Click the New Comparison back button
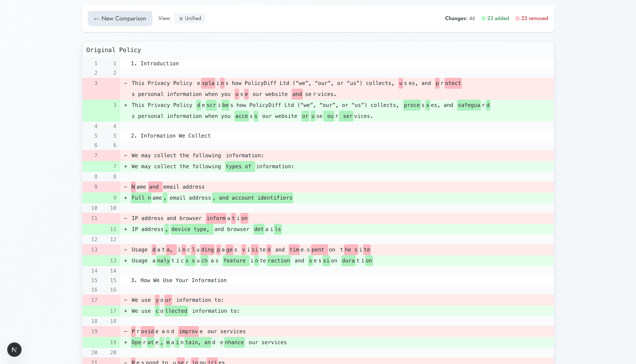Screen dimensions: 636x364 (120, 18)
